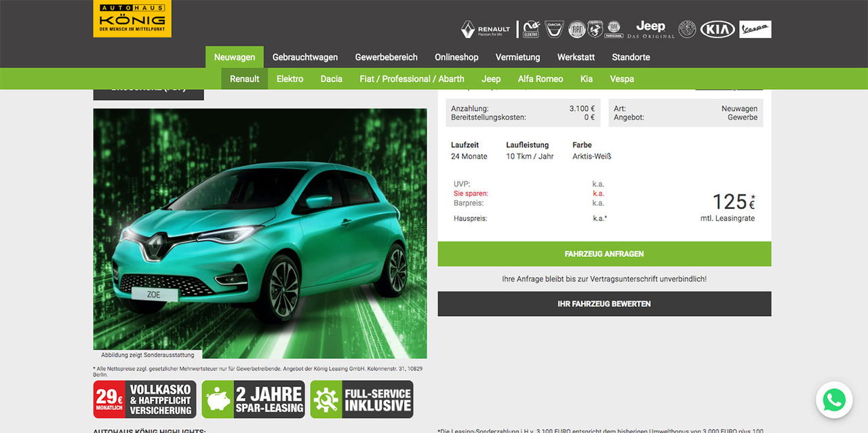
Task: Click the UVP label
Action: [462, 184]
